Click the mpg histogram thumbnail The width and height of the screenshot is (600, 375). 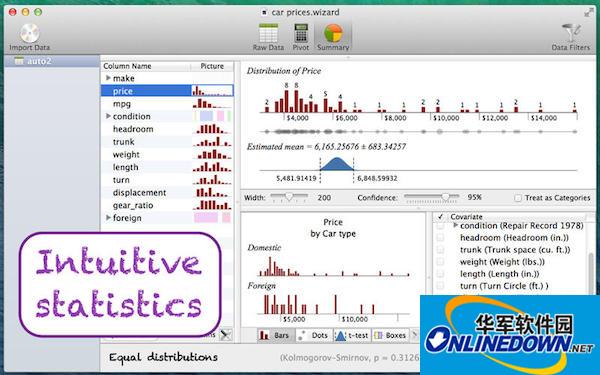coord(212,104)
